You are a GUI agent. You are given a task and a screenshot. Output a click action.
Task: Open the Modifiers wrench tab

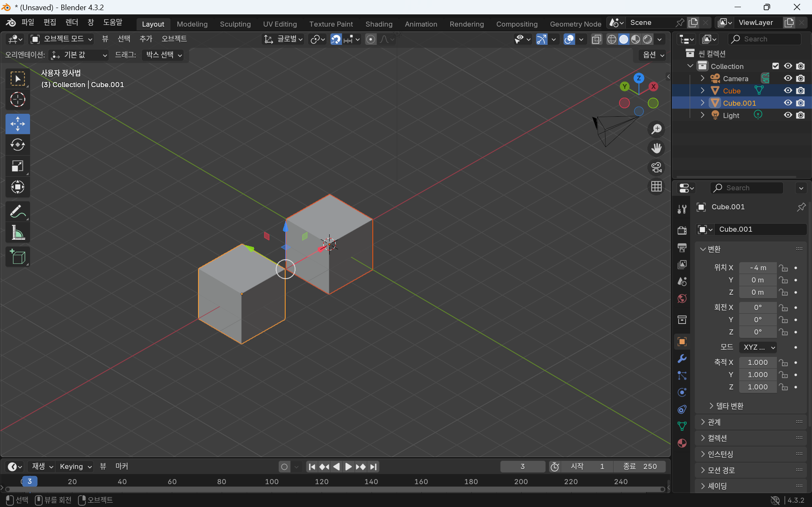click(x=682, y=359)
